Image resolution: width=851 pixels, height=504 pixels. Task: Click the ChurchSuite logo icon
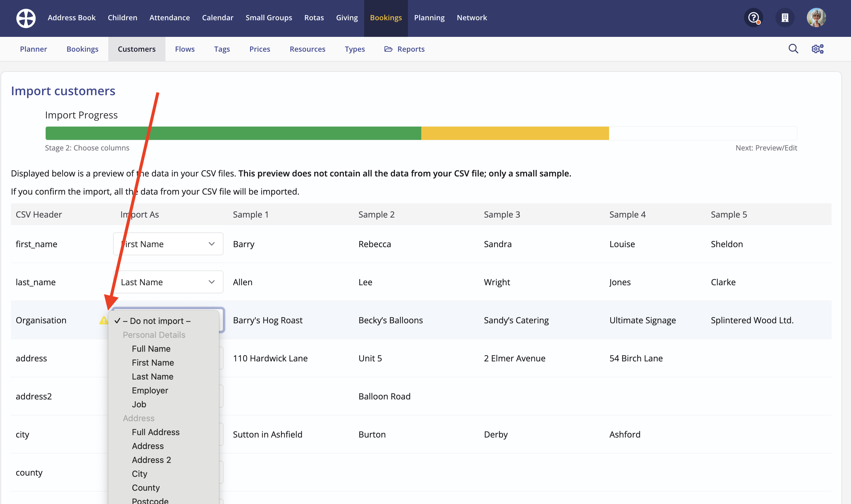pos(26,18)
